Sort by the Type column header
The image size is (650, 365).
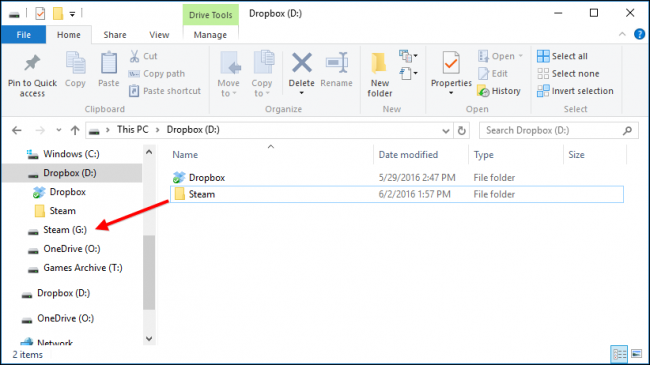(483, 155)
